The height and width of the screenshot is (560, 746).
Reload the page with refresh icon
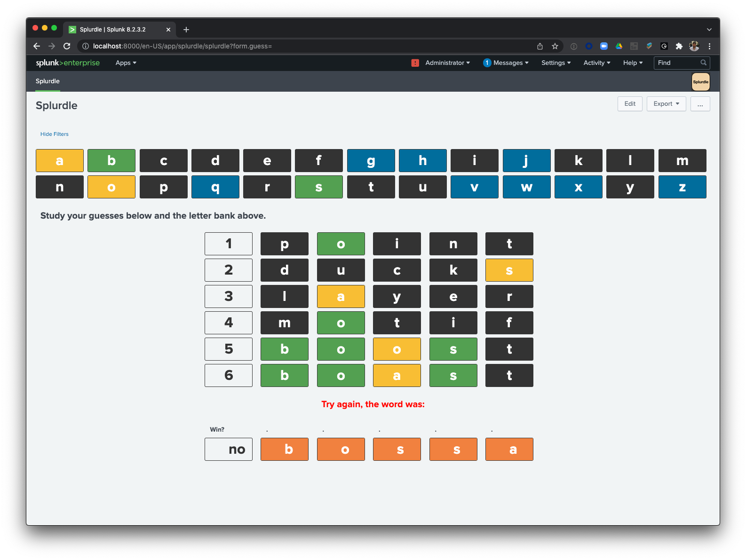click(67, 46)
